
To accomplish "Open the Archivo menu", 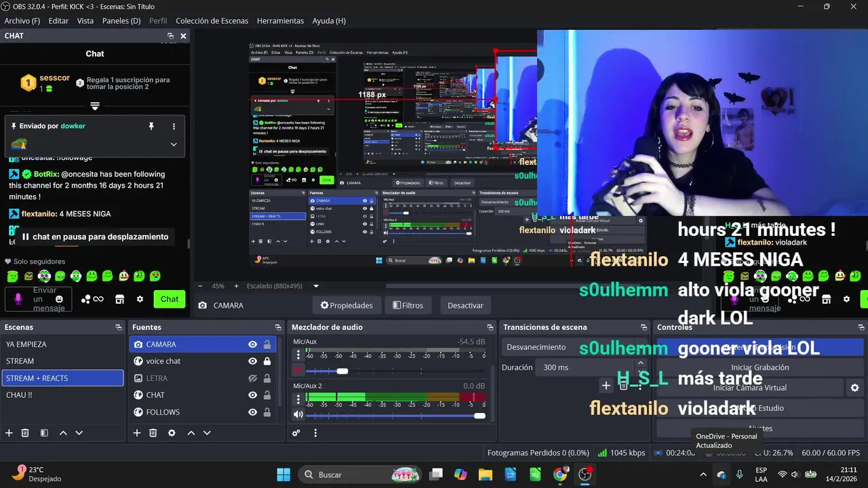I will pos(22,21).
